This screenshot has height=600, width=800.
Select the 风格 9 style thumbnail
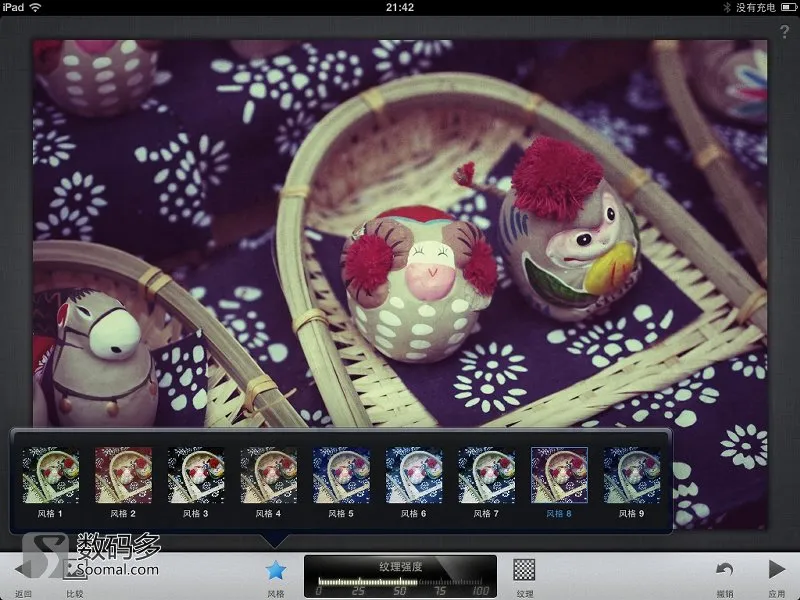(x=632, y=476)
